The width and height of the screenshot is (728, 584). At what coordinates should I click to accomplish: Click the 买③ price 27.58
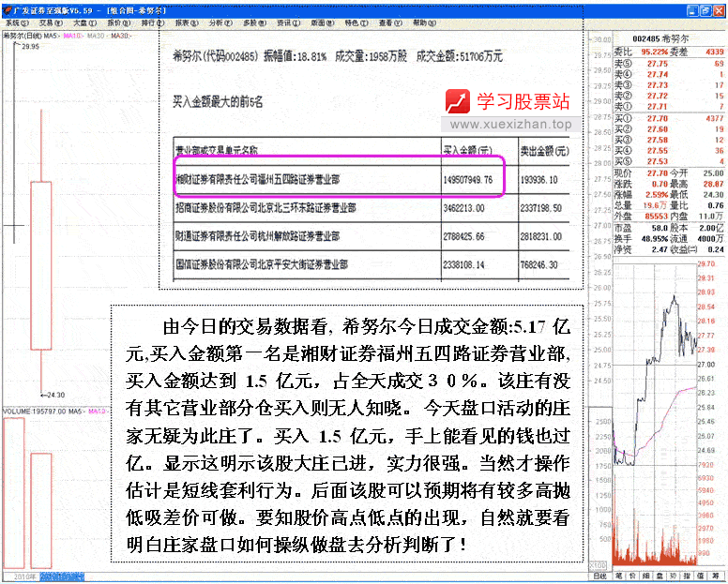(658, 140)
